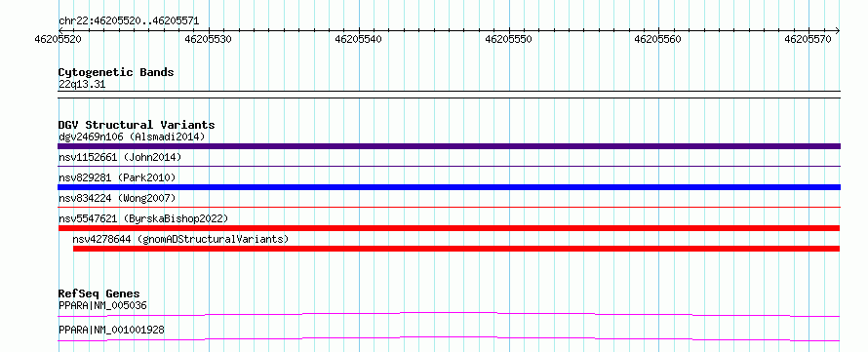The image size is (868, 352).
Task: Click ruler position 46205560
Action: (x=658, y=39)
